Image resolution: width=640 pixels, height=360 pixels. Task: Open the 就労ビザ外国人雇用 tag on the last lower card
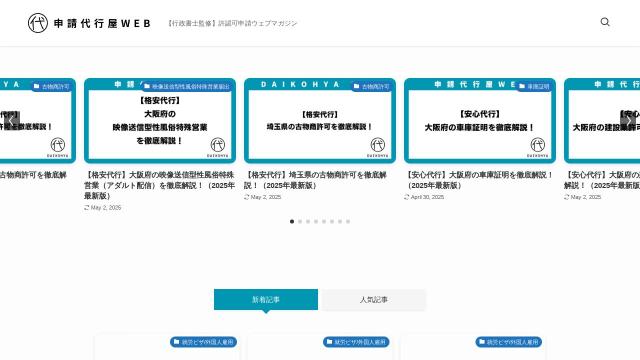click(509, 342)
